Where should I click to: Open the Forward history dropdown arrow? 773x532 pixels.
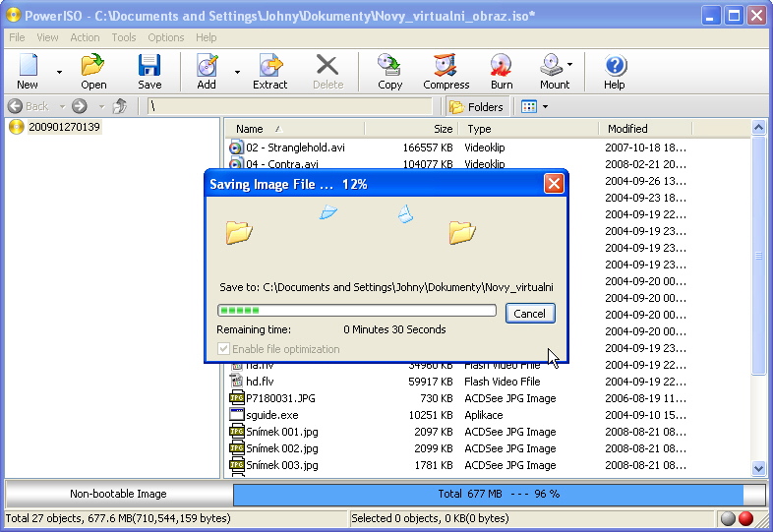[101, 106]
